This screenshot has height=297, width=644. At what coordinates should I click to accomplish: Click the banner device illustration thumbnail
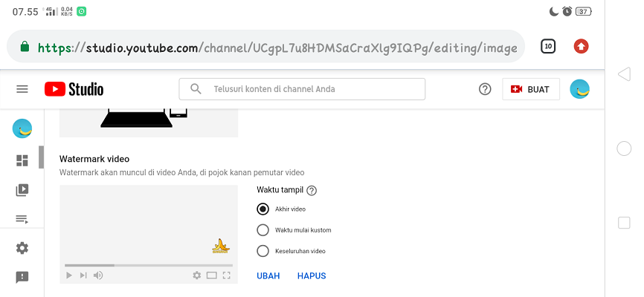(x=149, y=123)
